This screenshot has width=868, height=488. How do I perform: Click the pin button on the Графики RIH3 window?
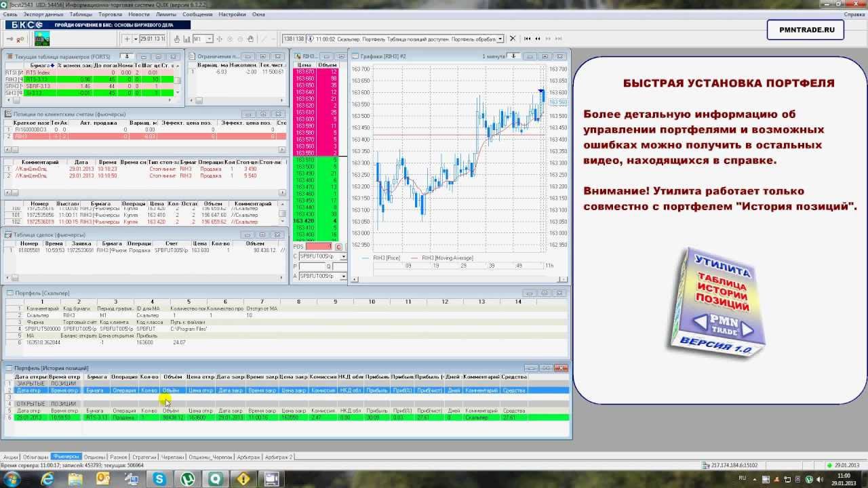coord(513,56)
